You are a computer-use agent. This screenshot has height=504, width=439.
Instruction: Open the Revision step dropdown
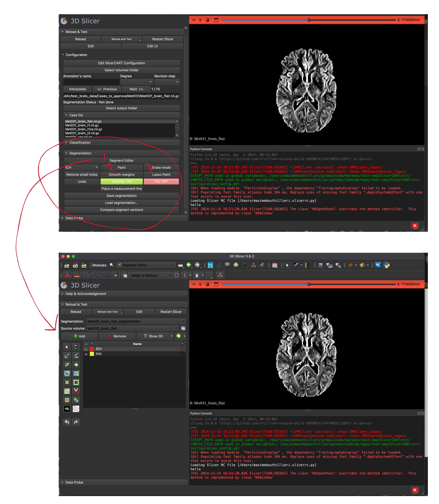[167, 82]
